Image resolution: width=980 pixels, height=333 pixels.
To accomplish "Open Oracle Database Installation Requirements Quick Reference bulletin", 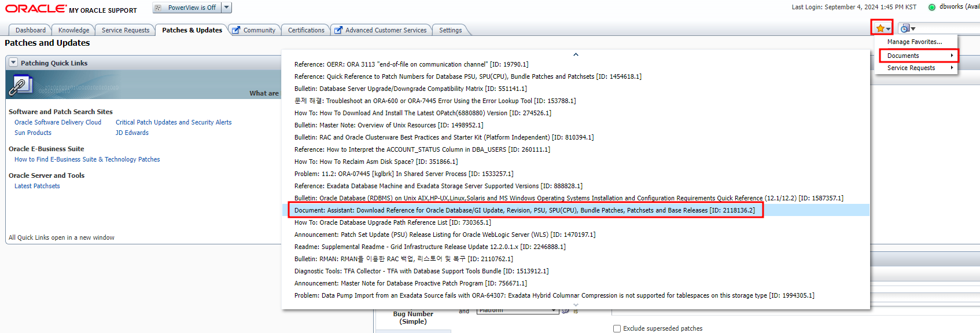I will coord(569,198).
